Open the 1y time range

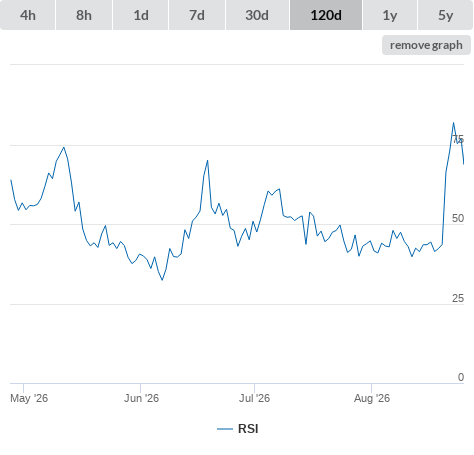[390, 15]
